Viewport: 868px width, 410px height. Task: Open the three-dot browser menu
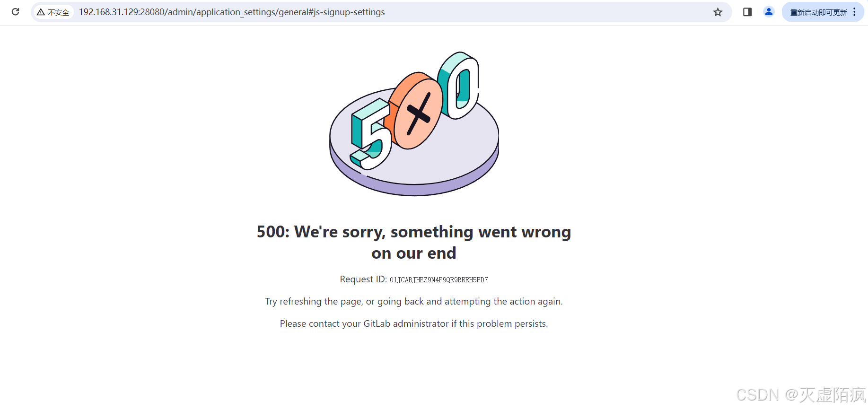(854, 12)
